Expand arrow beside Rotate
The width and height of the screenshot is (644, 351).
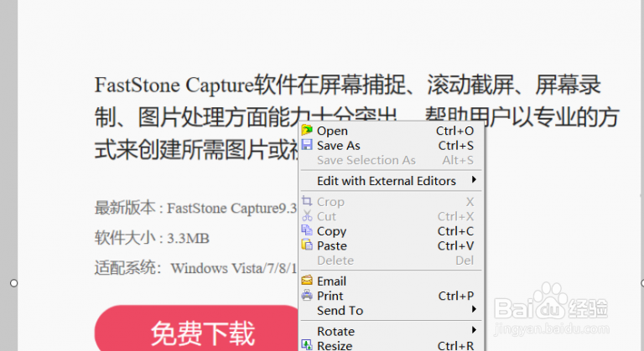[x=474, y=330]
